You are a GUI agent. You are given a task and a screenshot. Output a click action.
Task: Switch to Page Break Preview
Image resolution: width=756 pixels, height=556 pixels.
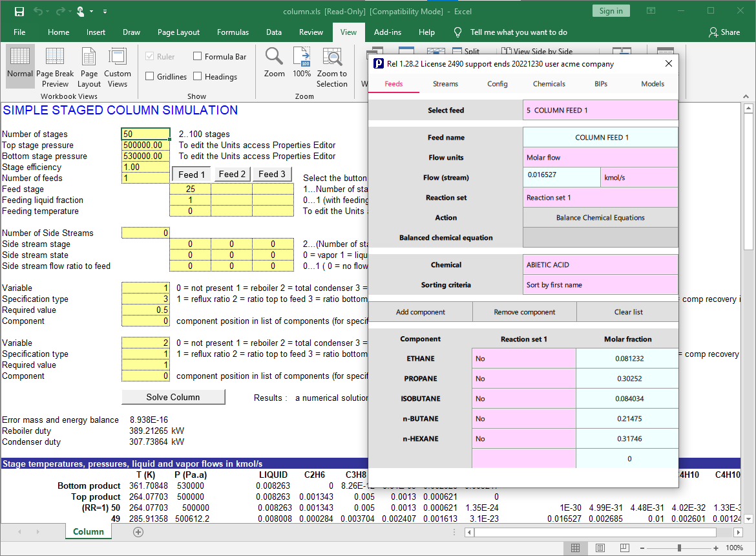55,67
